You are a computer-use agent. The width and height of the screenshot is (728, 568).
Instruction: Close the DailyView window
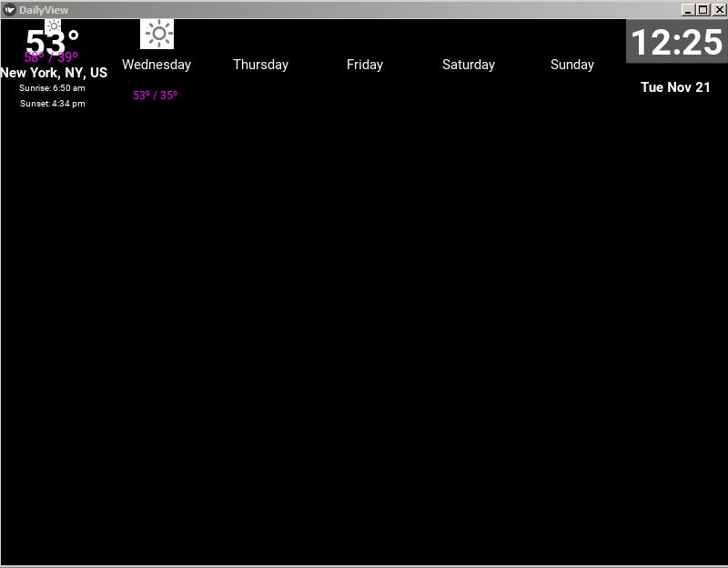click(717, 9)
